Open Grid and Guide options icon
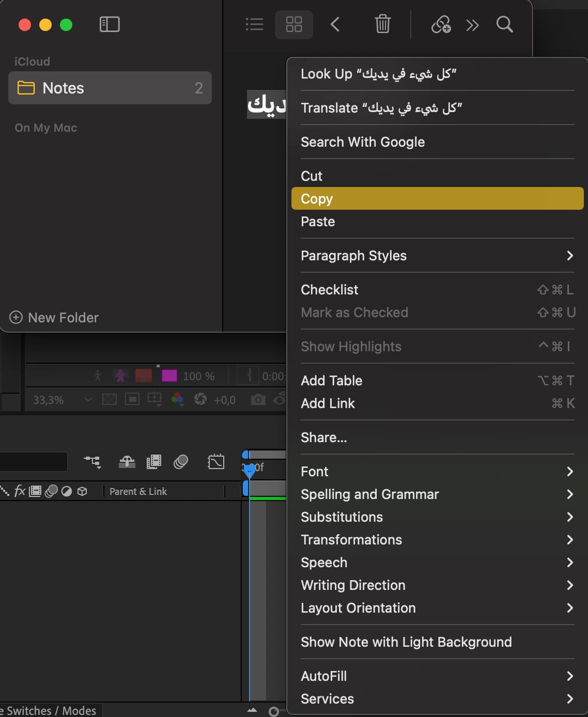588x717 pixels. coord(154,399)
